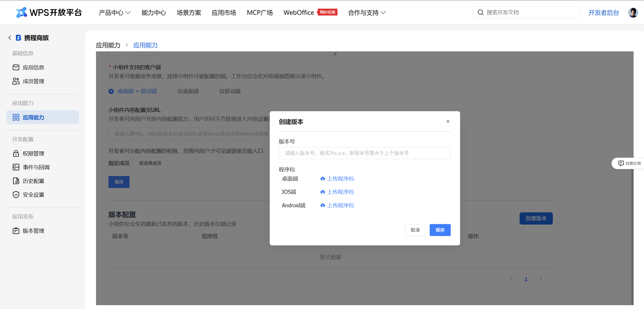Select the 桌面端 + 移动端 radio option
This screenshot has width=644, height=309.
111,91
